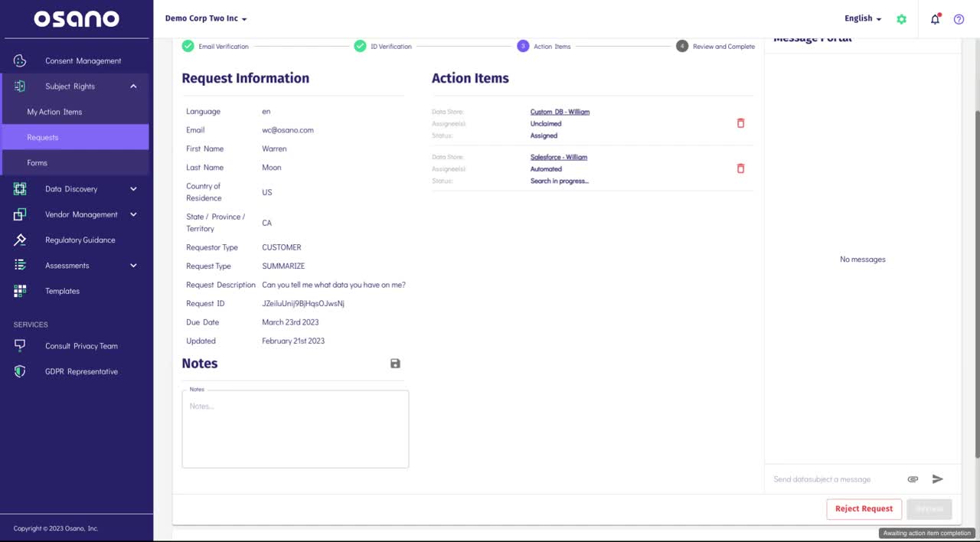Click the Email Verification step checkmark
The width and height of the screenshot is (980, 542).
coord(188,46)
